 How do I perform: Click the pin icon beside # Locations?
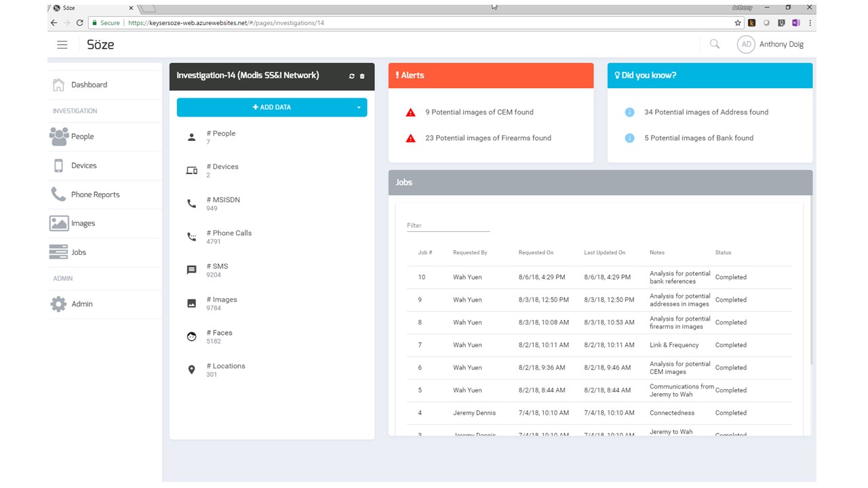191,369
